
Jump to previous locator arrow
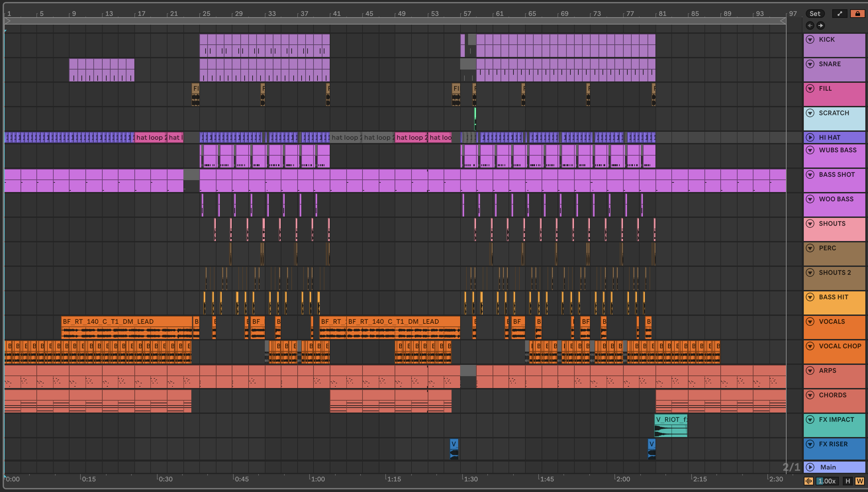point(810,25)
